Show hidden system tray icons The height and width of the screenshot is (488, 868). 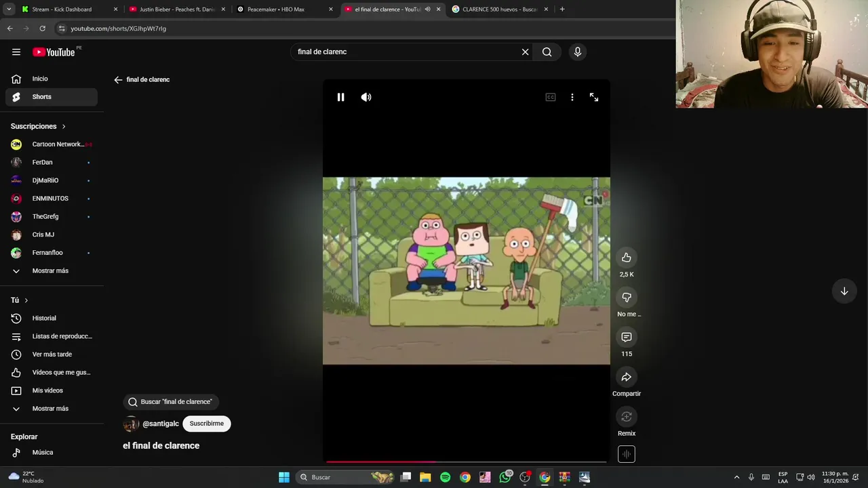pyautogui.click(x=736, y=477)
